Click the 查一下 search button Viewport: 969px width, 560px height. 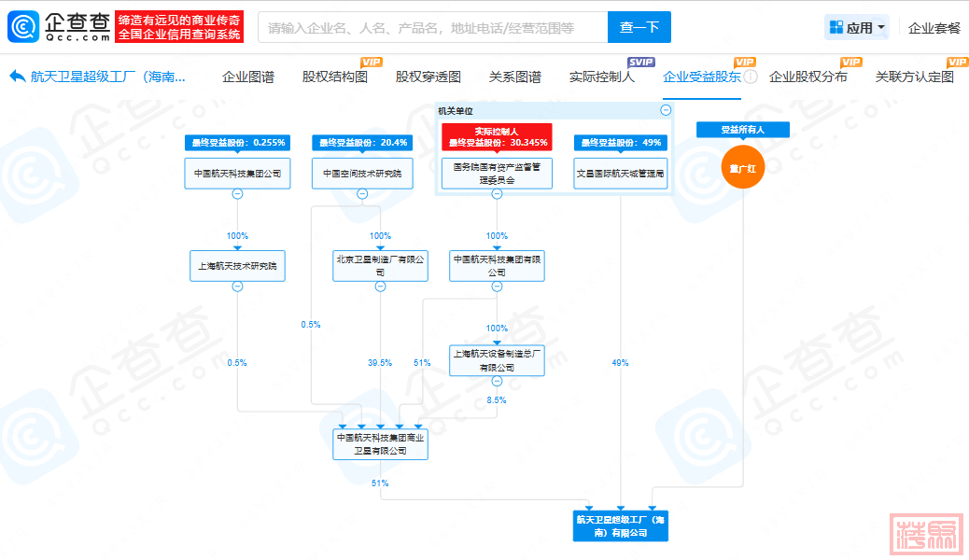[639, 27]
